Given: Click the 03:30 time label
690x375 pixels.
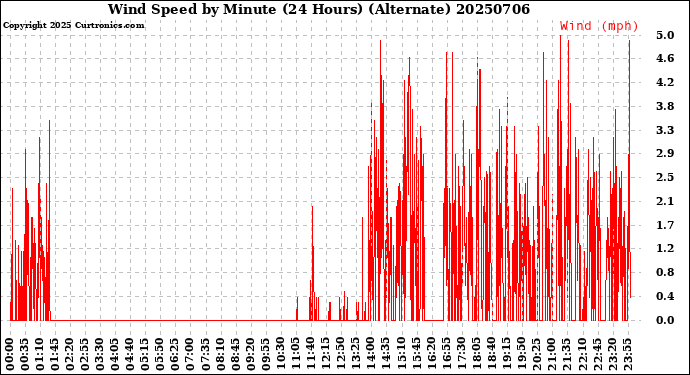Looking at the screenshot, I should [100, 355].
